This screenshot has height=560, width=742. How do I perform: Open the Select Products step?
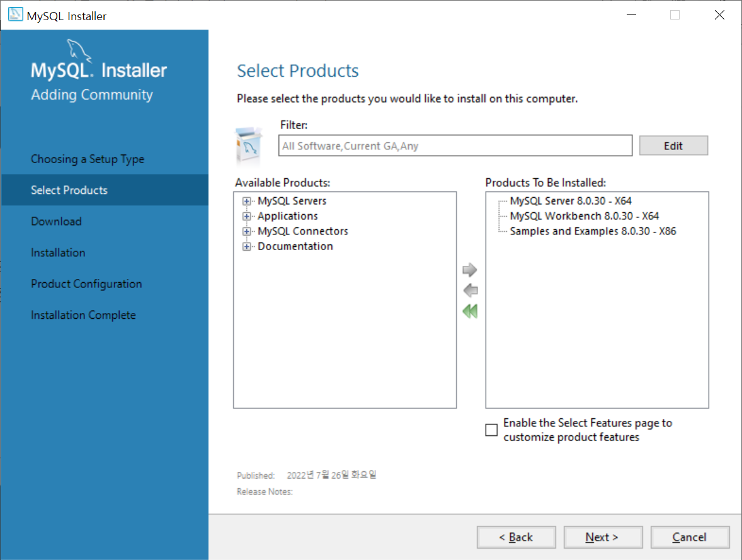pos(105,190)
